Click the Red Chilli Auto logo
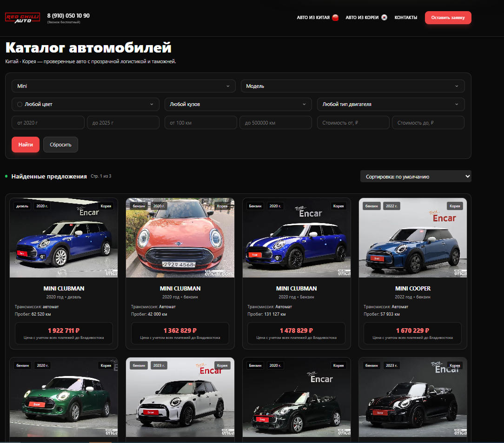Viewport: 504px width, 443px height. [x=22, y=18]
